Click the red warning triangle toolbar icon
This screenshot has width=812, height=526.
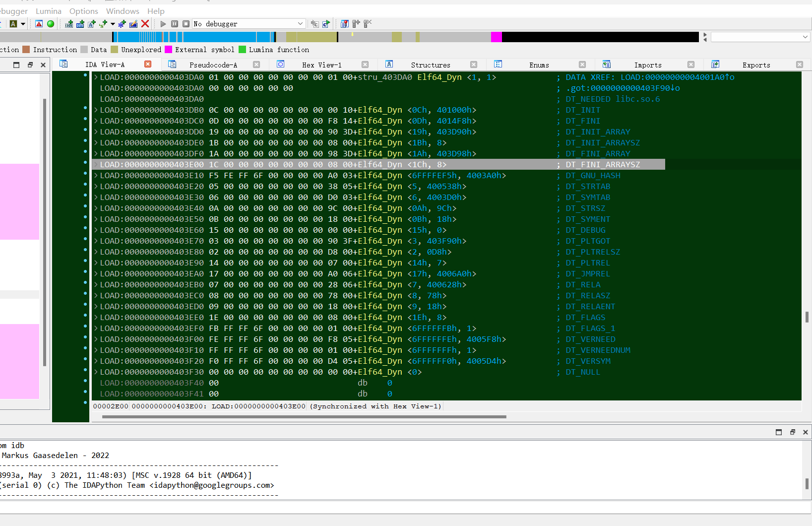(x=39, y=24)
